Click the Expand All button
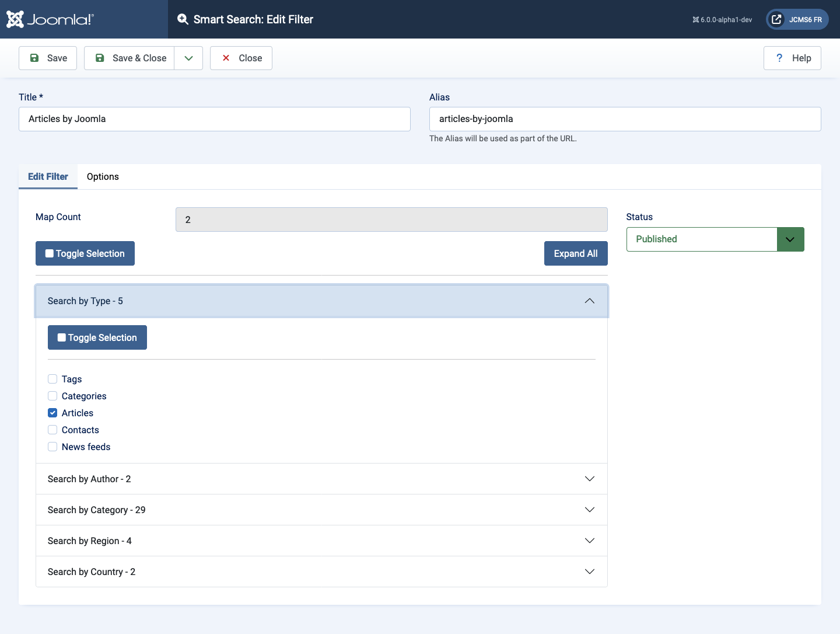 (575, 253)
